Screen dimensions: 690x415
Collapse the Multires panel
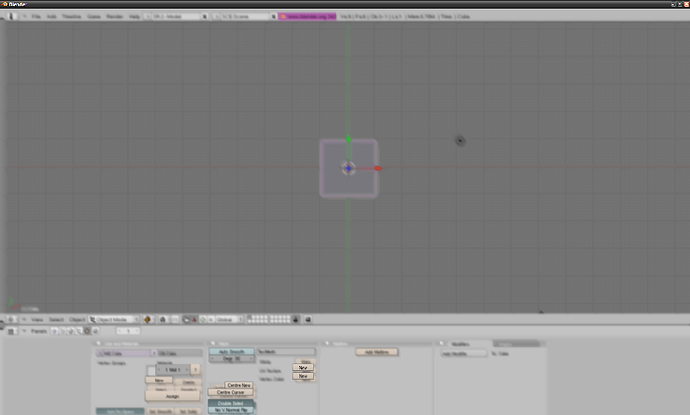tap(327, 344)
